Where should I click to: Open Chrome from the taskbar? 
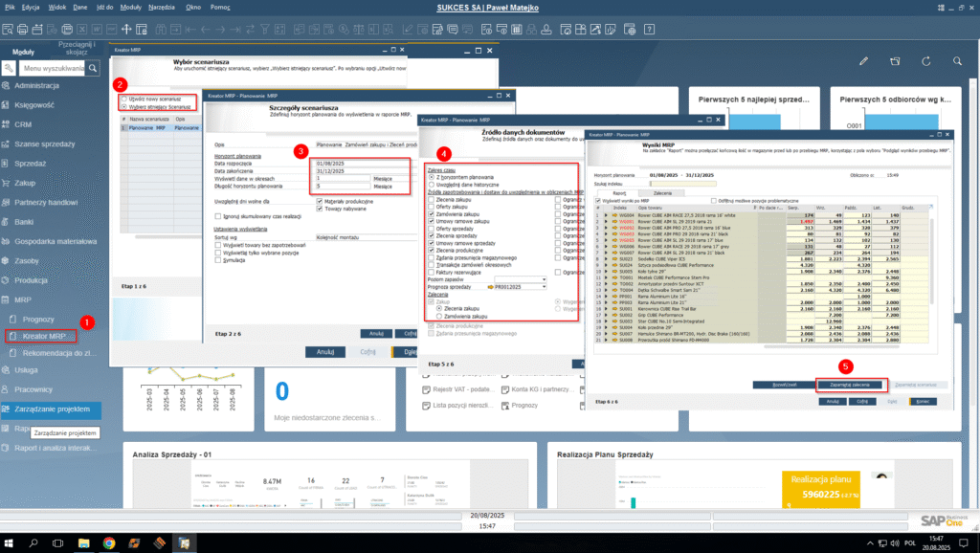tap(109, 543)
